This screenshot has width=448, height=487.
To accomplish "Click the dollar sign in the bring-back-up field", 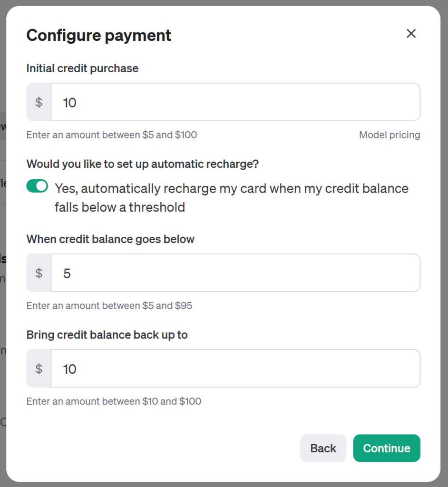I will click(39, 369).
